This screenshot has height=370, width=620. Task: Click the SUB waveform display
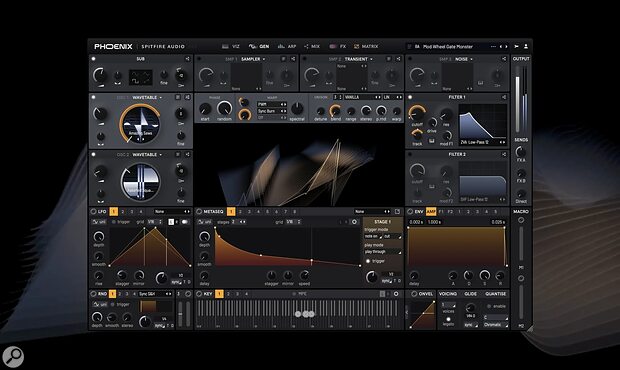click(x=141, y=77)
